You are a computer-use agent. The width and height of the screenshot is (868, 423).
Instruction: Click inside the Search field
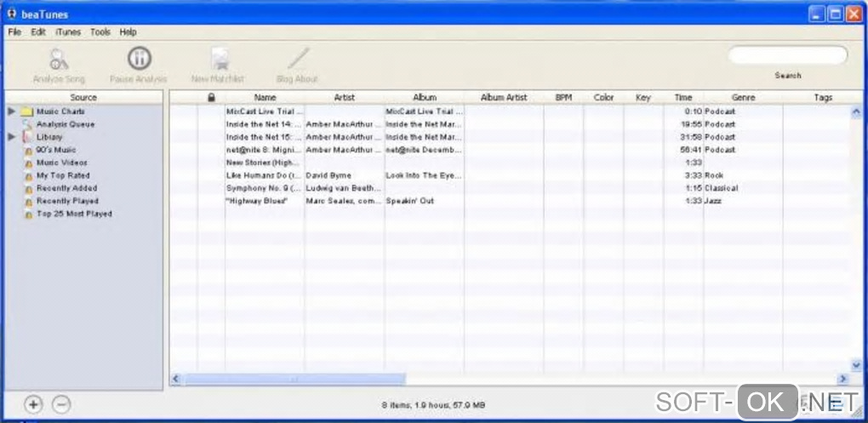point(788,55)
